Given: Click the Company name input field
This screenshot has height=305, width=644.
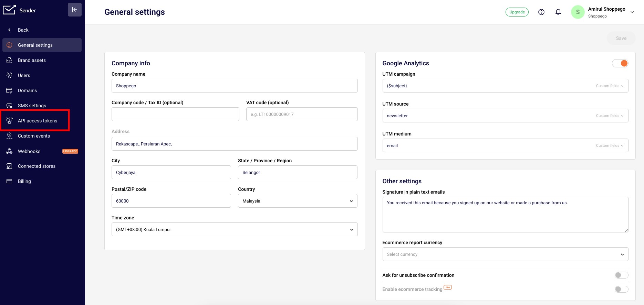Looking at the screenshot, I should pos(235,86).
